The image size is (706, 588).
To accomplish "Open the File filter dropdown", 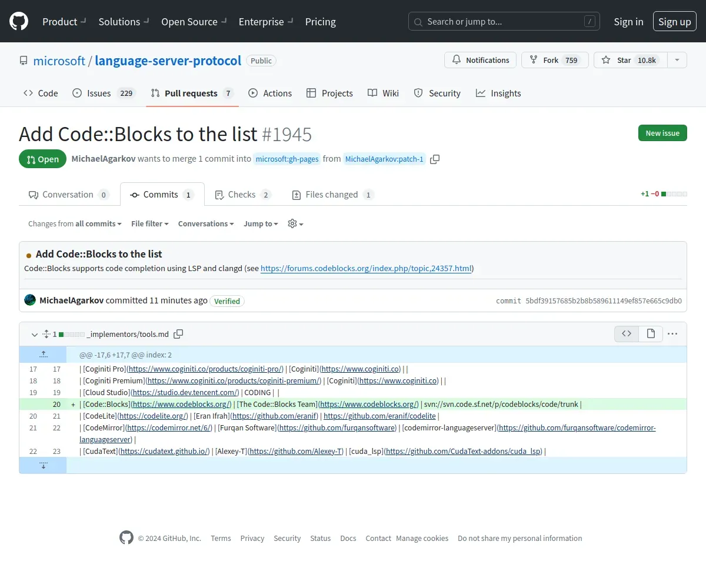I will click(150, 223).
